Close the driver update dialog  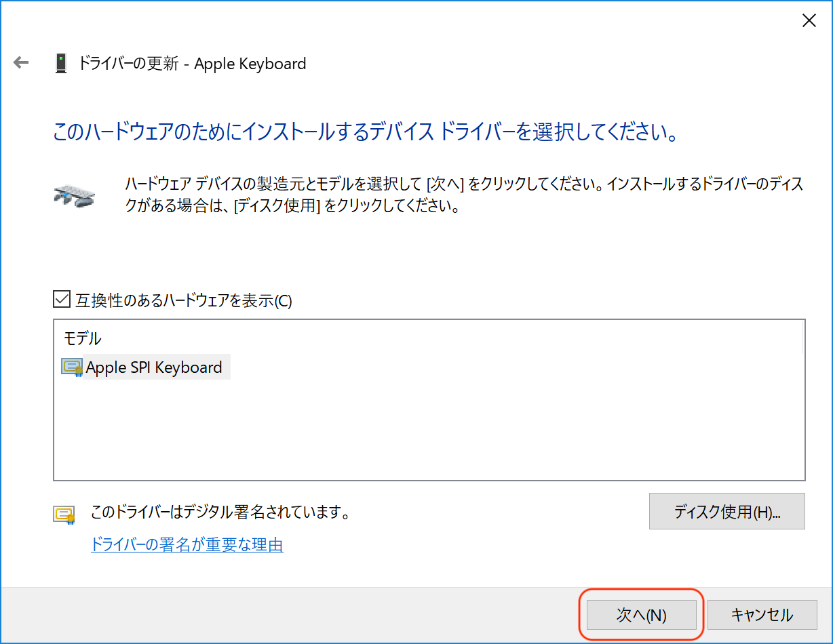(x=809, y=21)
